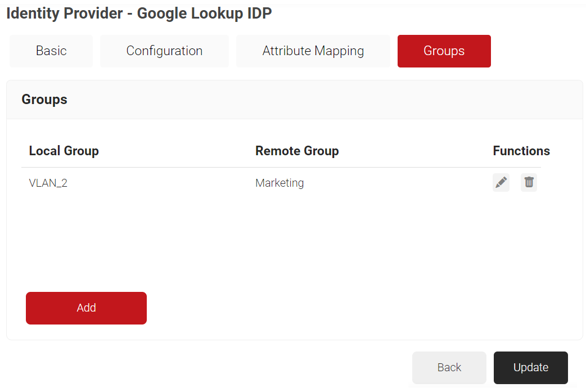Click blank space left of the Back button

(x=225, y=367)
